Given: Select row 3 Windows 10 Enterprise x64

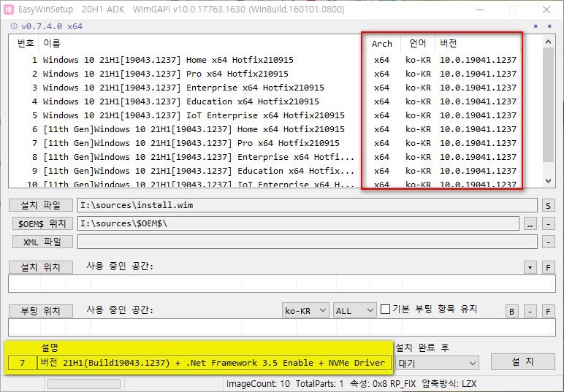Looking at the screenshot, I should [266, 88].
